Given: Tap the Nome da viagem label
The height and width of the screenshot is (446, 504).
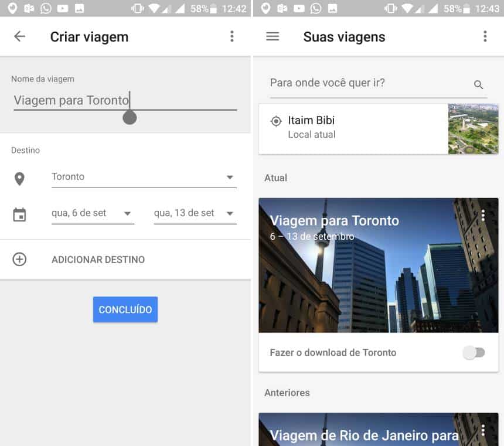Looking at the screenshot, I should (x=43, y=79).
